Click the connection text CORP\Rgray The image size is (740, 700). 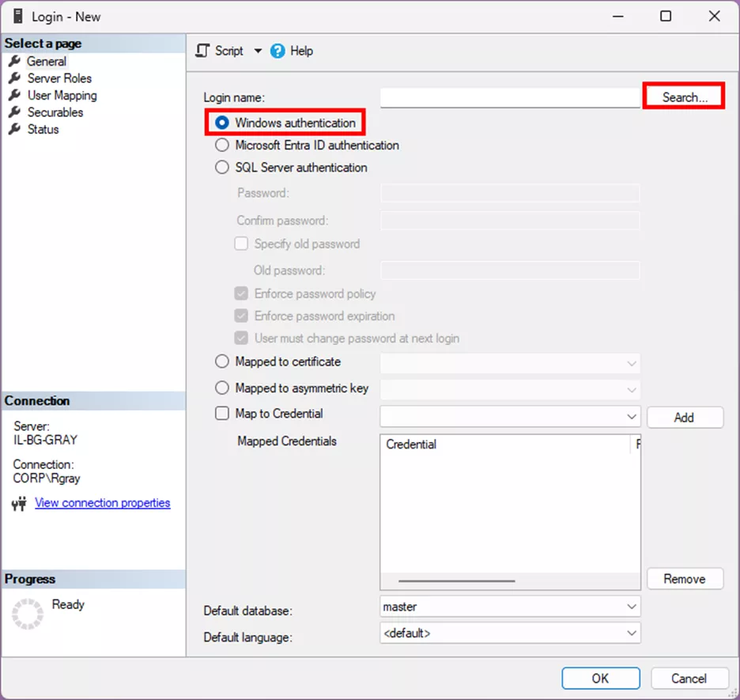(x=46, y=479)
